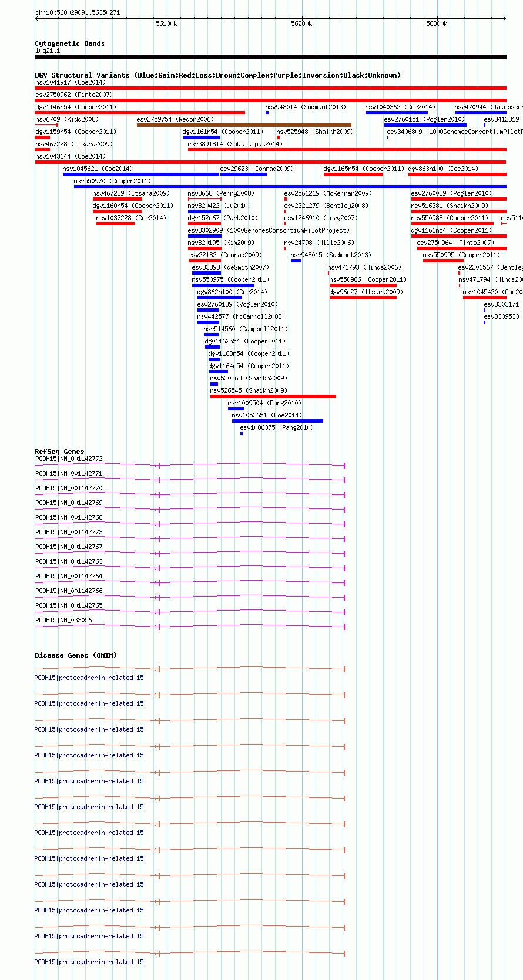Click nsv516381 (Shaikh2009) variant label

click(450, 206)
